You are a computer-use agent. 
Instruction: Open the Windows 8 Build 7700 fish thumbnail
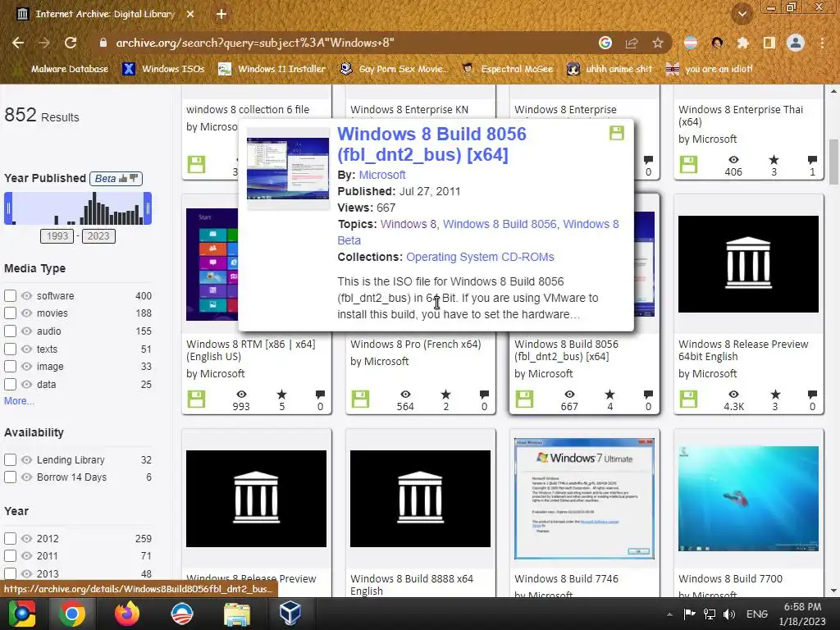tap(748, 498)
